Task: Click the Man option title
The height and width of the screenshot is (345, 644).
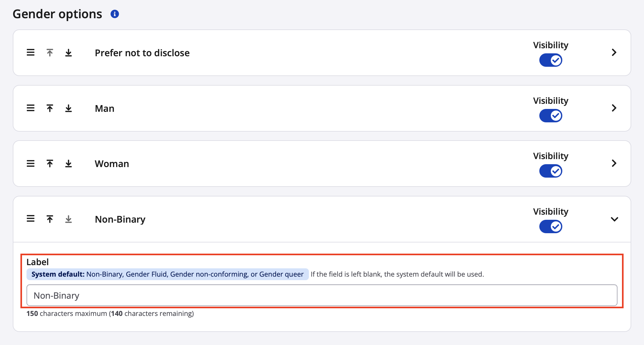Action: [x=105, y=109]
